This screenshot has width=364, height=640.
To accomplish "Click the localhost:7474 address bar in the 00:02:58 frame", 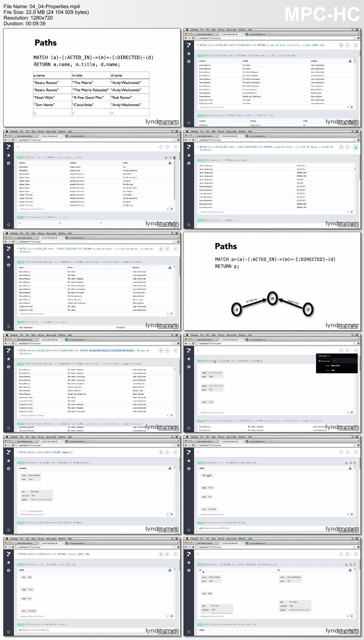I will point(274,140).
